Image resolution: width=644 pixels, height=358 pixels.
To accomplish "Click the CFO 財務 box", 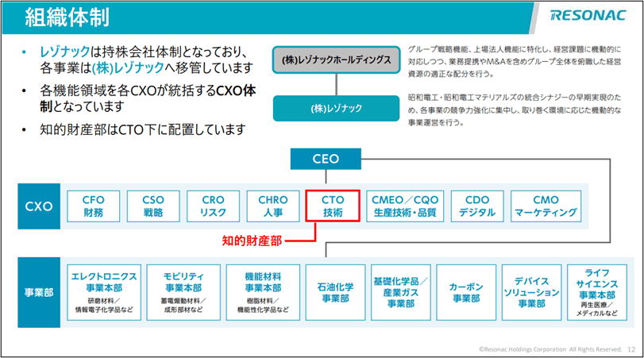I will 94,206.
